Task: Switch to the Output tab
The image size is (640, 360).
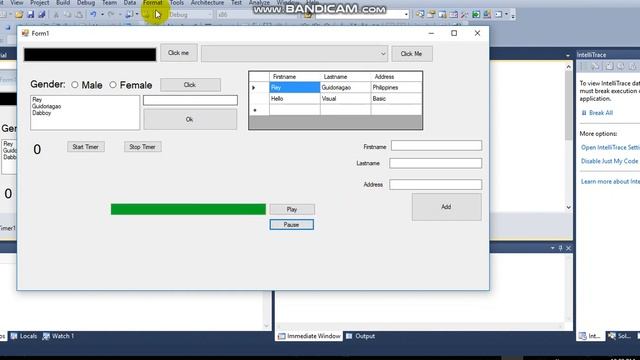Action: point(361,336)
